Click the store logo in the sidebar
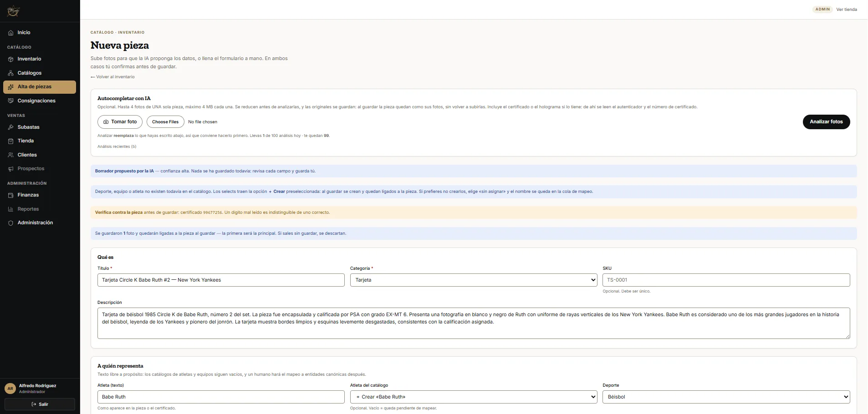 pos(14,11)
